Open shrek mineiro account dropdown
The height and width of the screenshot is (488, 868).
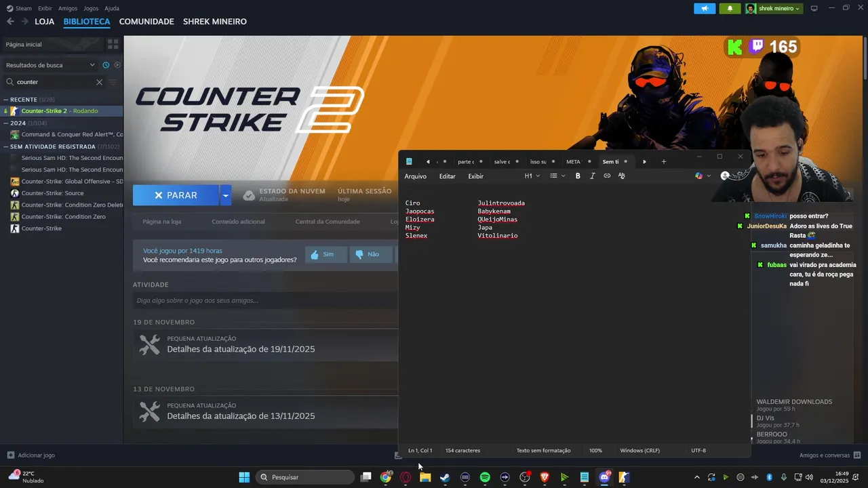point(774,8)
